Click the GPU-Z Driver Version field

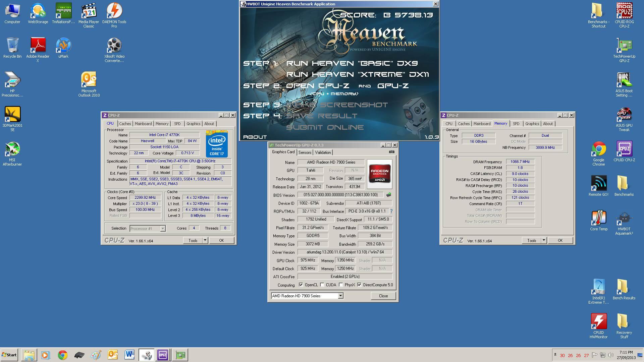345,252
